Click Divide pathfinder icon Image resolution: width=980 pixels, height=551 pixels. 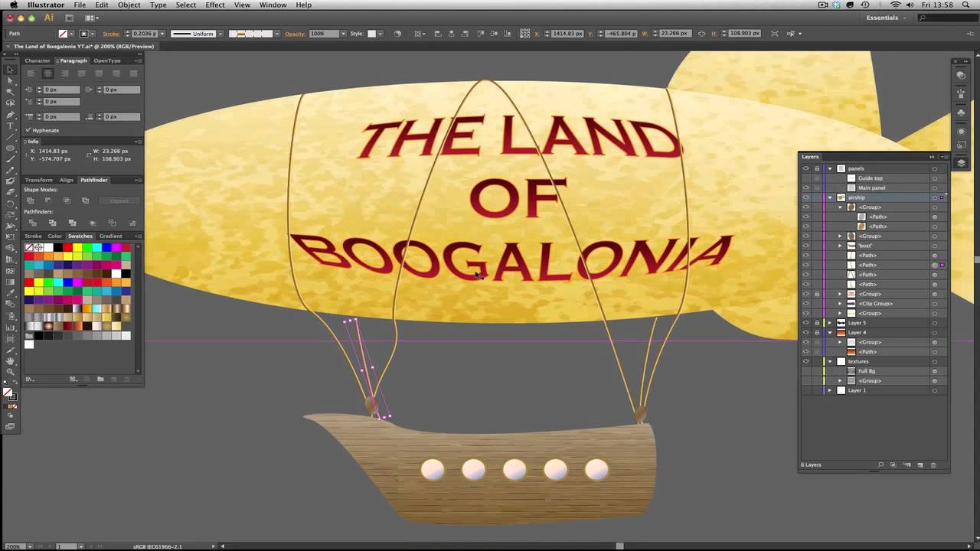[x=33, y=223]
